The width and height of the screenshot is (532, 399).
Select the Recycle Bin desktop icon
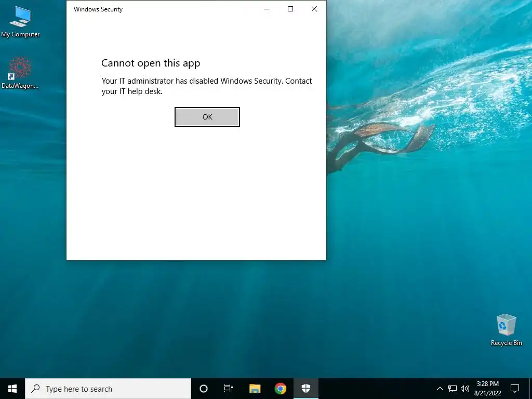pyautogui.click(x=506, y=330)
